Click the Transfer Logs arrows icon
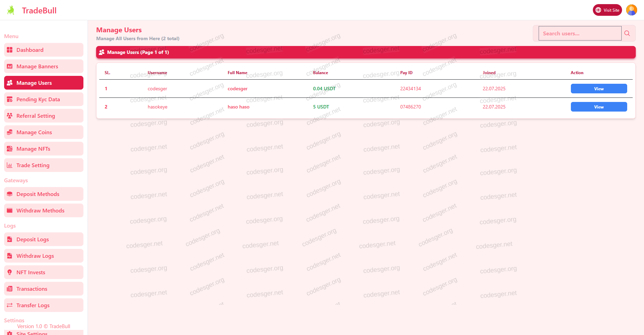This screenshot has width=644, height=335. click(10, 305)
